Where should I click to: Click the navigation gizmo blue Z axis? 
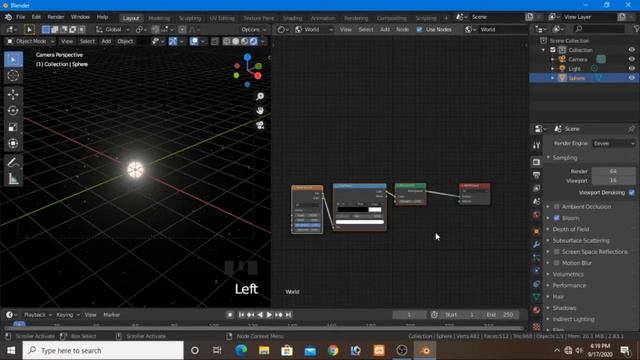tap(247, 58)
